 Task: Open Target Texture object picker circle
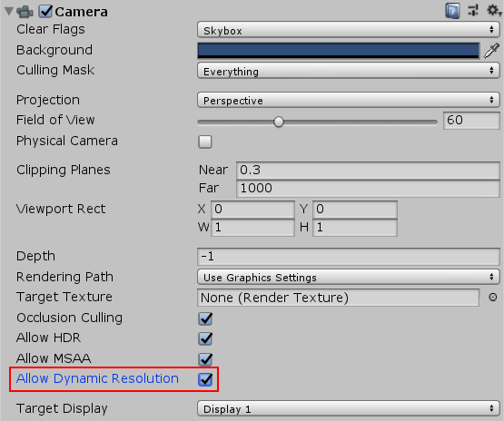(493, 297)
